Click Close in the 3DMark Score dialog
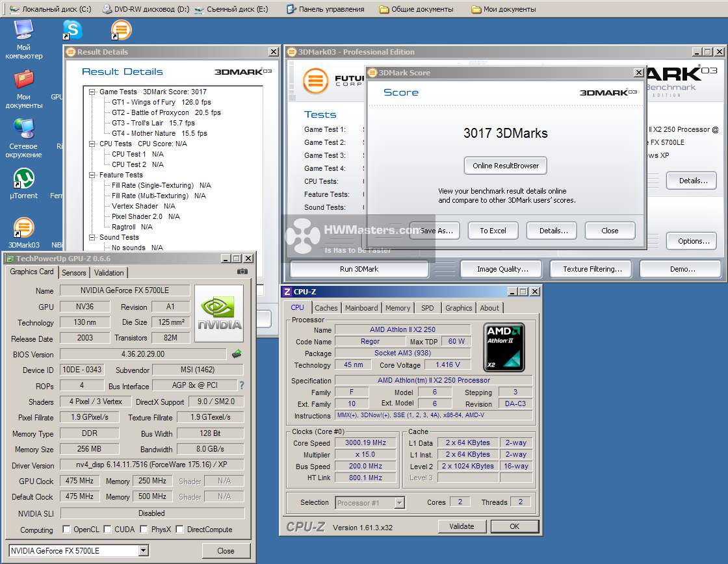728x564 pixels. click(x=610, y=231)
